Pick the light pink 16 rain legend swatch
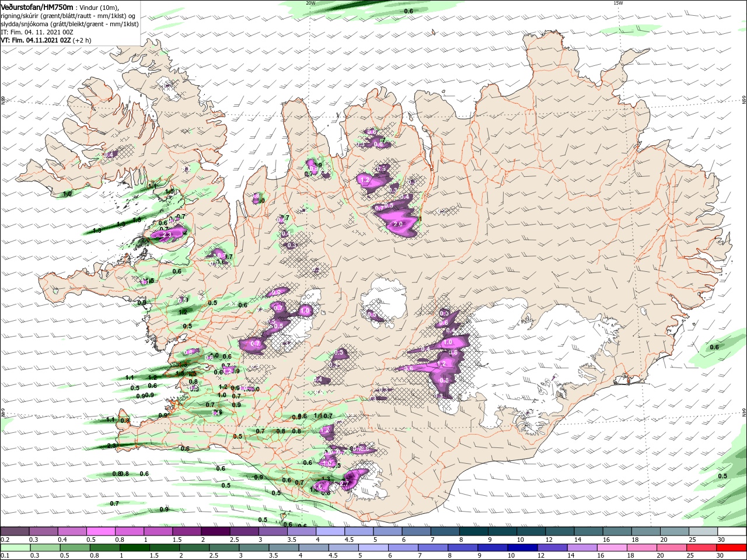The height and width of the screenshot is (560, 747). point(612,548)
